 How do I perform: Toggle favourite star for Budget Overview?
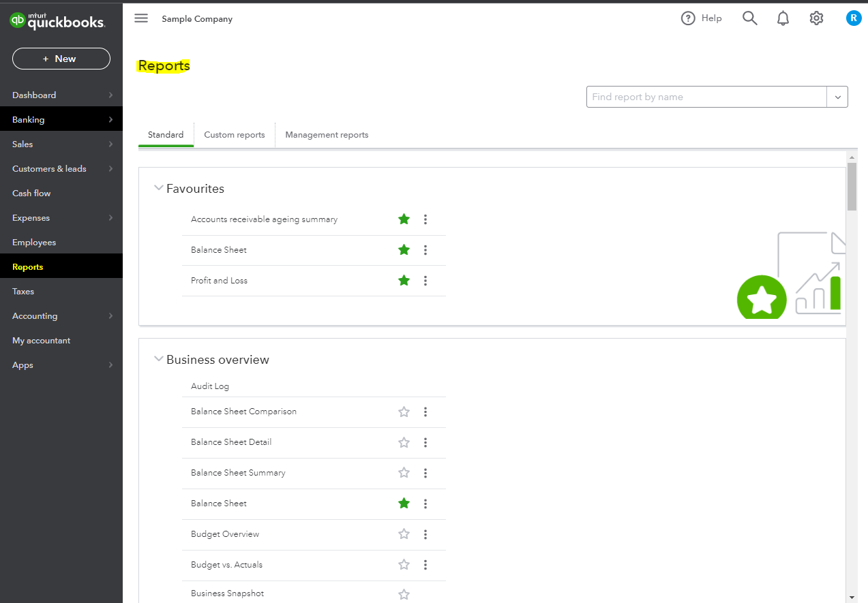click(x=404, y=534)
